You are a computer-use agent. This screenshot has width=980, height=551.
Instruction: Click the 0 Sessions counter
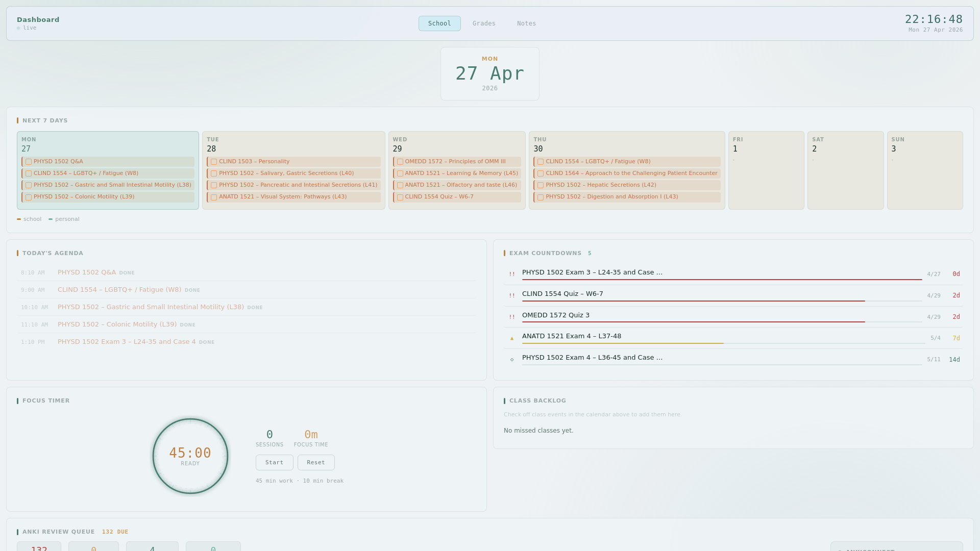(x=269, y=438)
